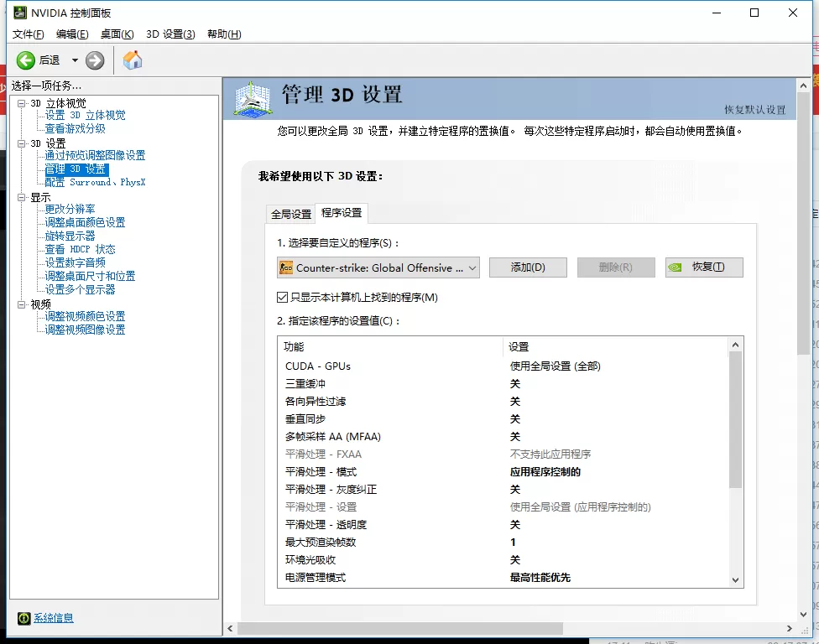Image resolution: width=819 pixels, height=644 pixels.
Task: Switch to the 全局设置 tab
Action: [290, 214]
